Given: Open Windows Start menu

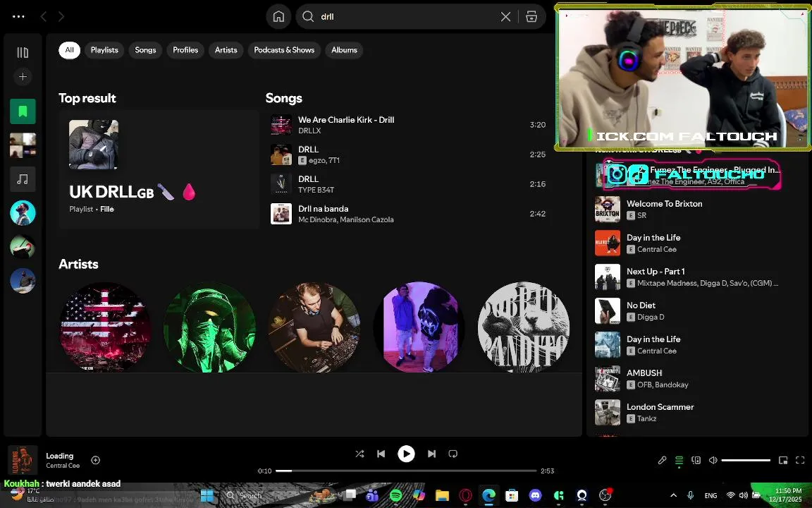Looking at the screenshot, I should [x=207, y=495].
